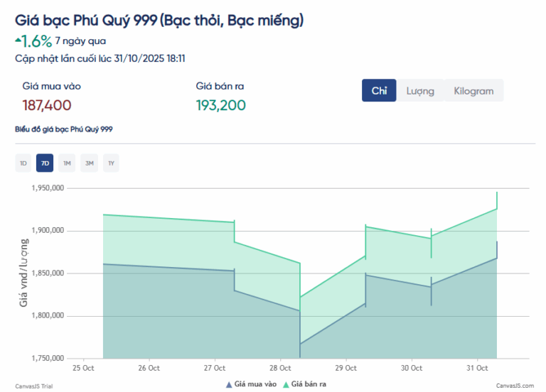Viewport: 546px width, 392px height.
Task: Switch chart to 1M range
Action: pyautogui.click(x=68, y=163)
